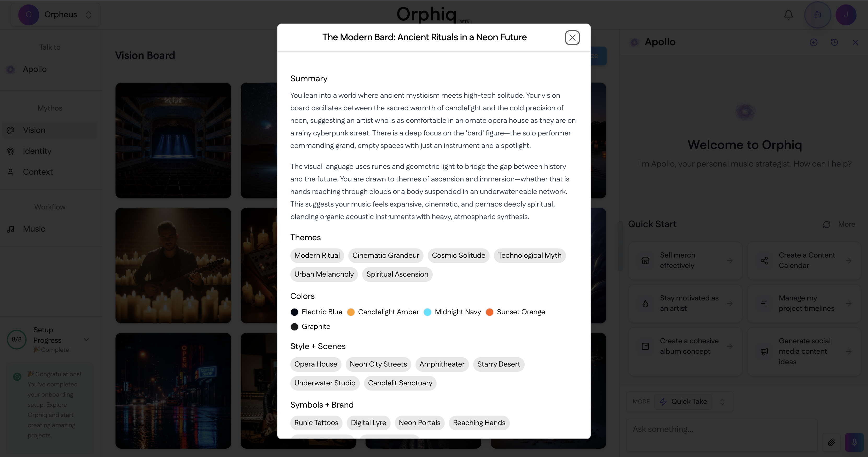
Task: Select Vision under the Mythos section
Action: pos(34,130)
